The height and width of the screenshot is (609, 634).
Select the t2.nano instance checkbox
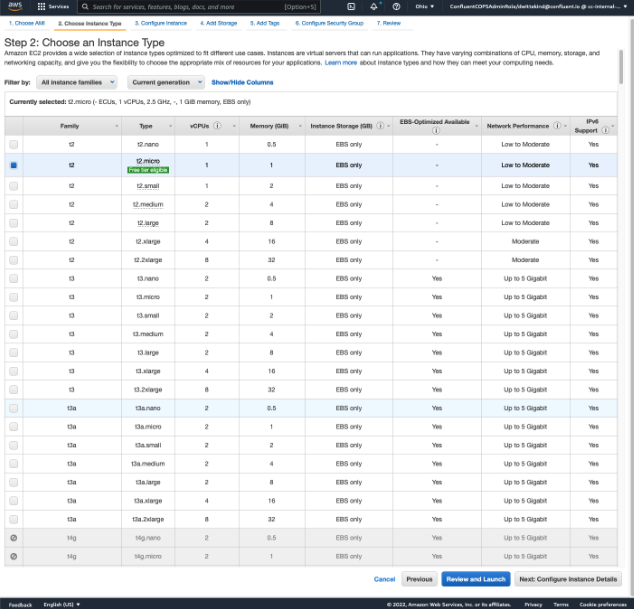(x=13, y=144)
